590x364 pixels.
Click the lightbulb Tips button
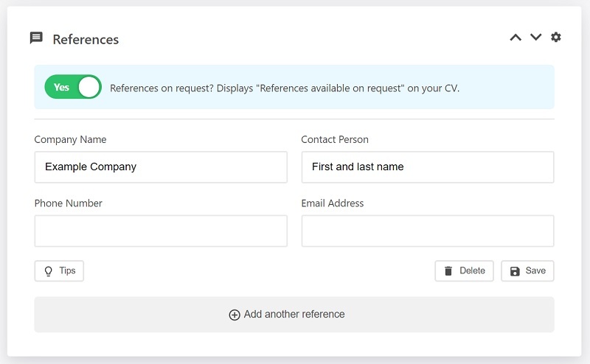coord(59,270)
